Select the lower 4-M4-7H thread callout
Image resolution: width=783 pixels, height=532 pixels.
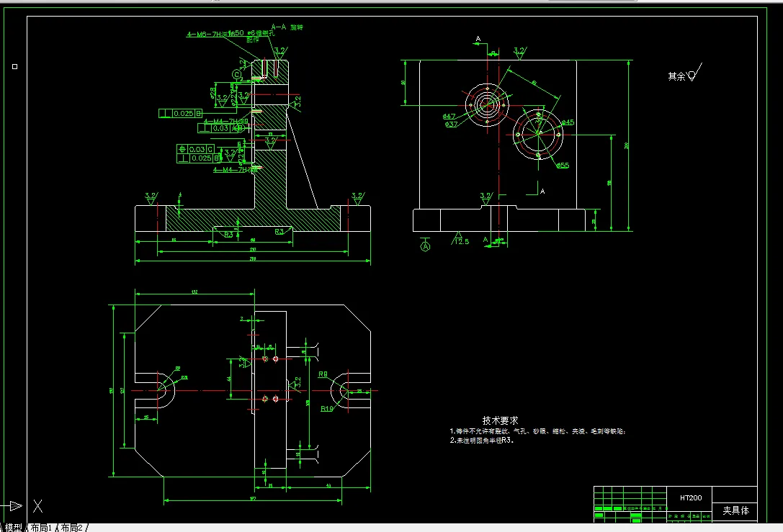pos(236,170)
